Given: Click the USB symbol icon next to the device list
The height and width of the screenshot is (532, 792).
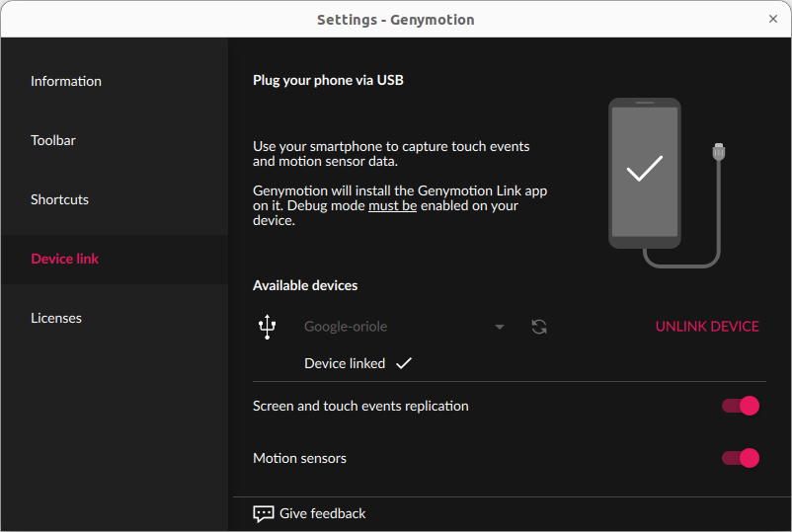Looking at the screenshot, I should click(x=267, y=327).
